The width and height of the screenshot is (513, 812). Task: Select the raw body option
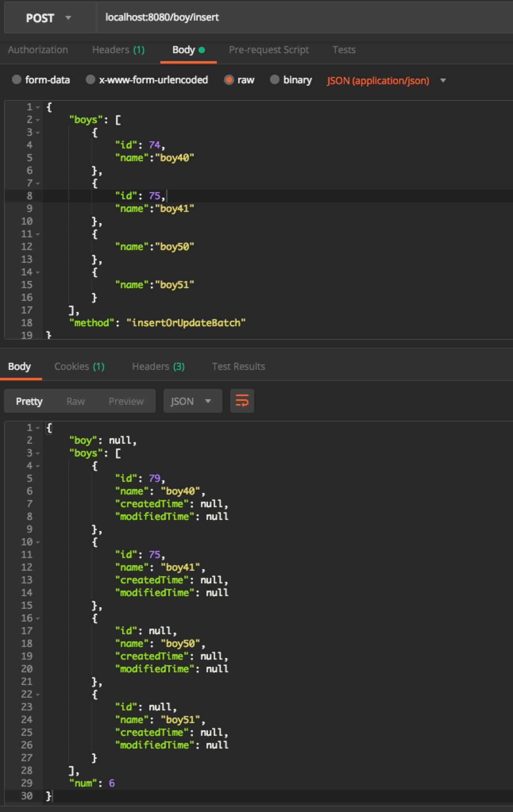229,80
